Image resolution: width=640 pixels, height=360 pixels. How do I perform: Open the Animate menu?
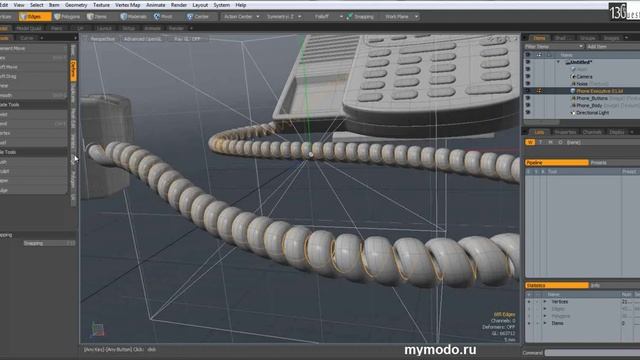156,5
